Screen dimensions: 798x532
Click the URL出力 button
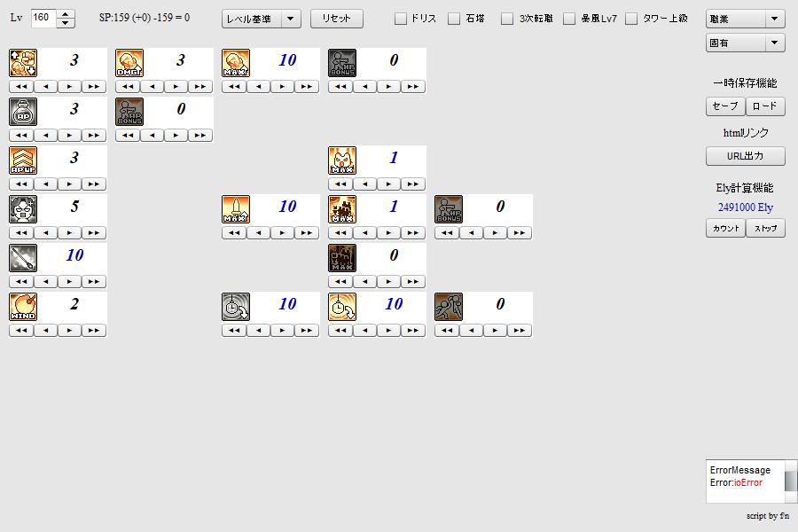pos(745,156)
